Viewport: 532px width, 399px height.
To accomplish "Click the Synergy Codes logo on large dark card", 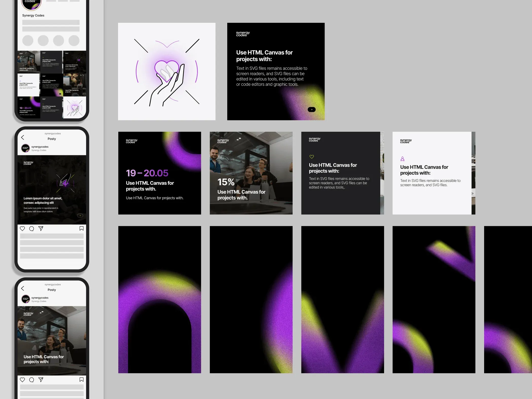I will pyautogui.click(x=243, y=34).
